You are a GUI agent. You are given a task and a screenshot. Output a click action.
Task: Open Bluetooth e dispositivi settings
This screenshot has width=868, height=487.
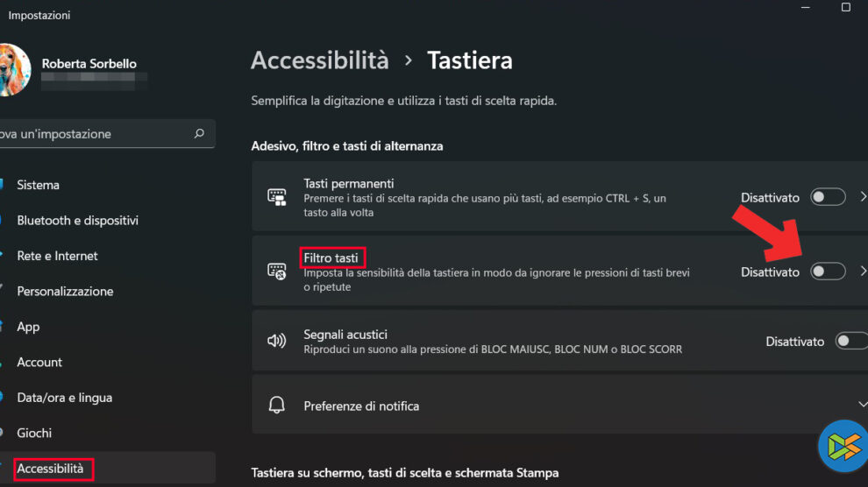coord(77,221)
